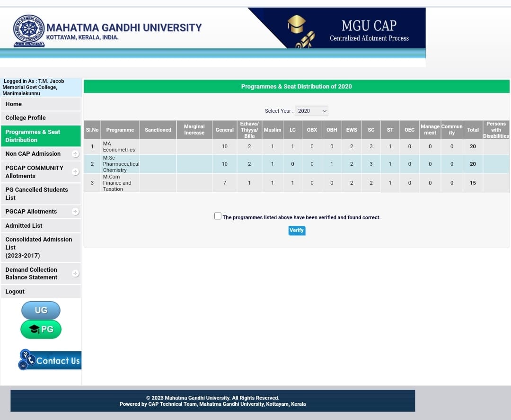Screen dimensions: 511x420
Task: Click the blue UG button
Action: click(41, 310)
